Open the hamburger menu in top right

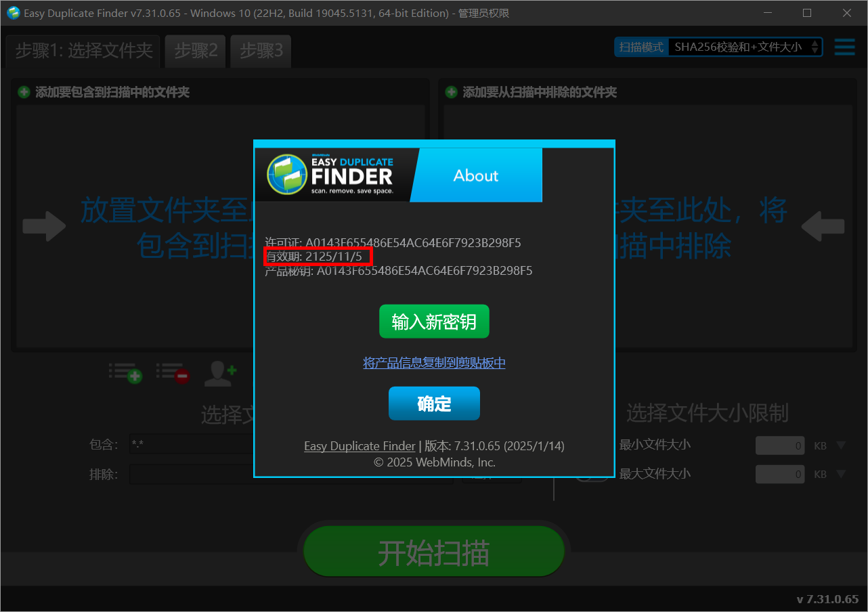tap(844, 47)
